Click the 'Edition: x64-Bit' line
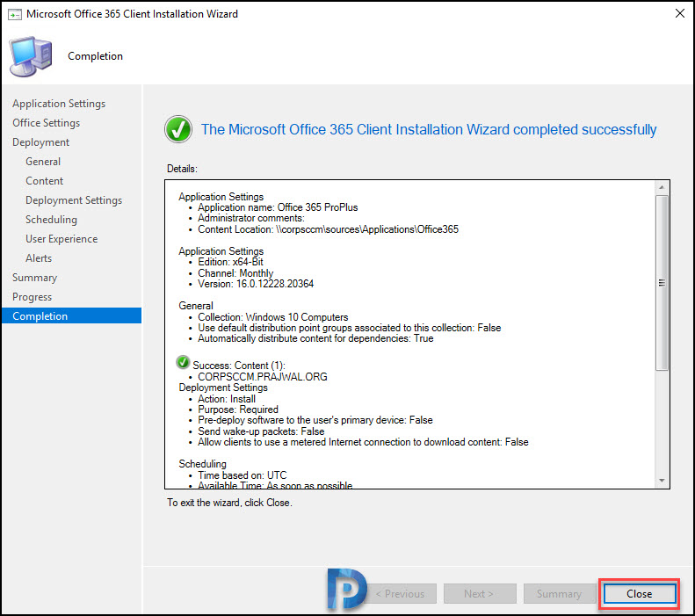Image resolution: width=695 pixels, height=616 pixels. 230,262
